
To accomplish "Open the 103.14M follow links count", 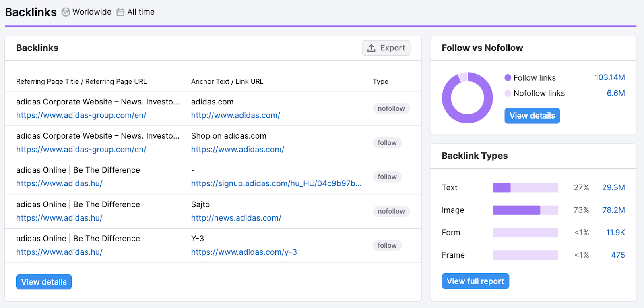I will tap(610, 77).
